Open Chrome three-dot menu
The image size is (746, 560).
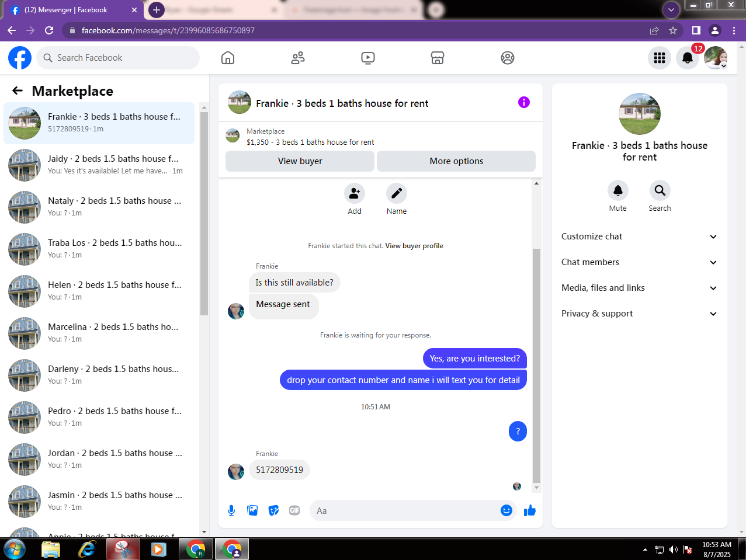734,30
